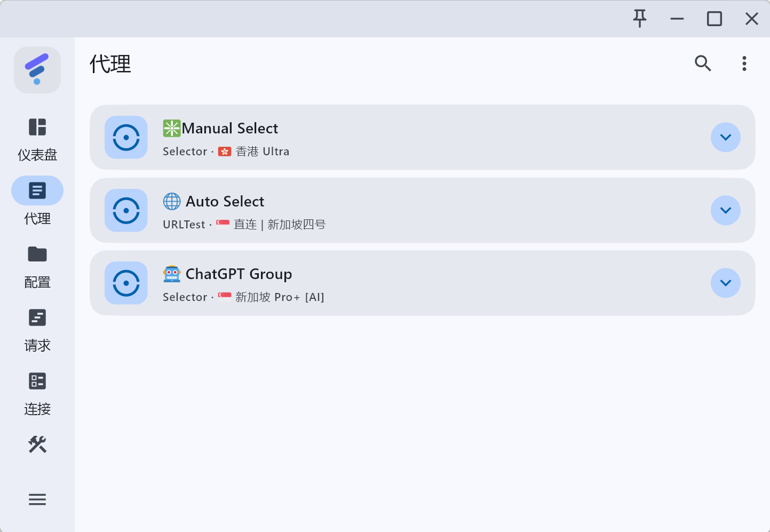Select the 代理 (proxies) sidebar icon
Image resolution: width=770 pixels, height=532 pixels.
tap(37, 190)
